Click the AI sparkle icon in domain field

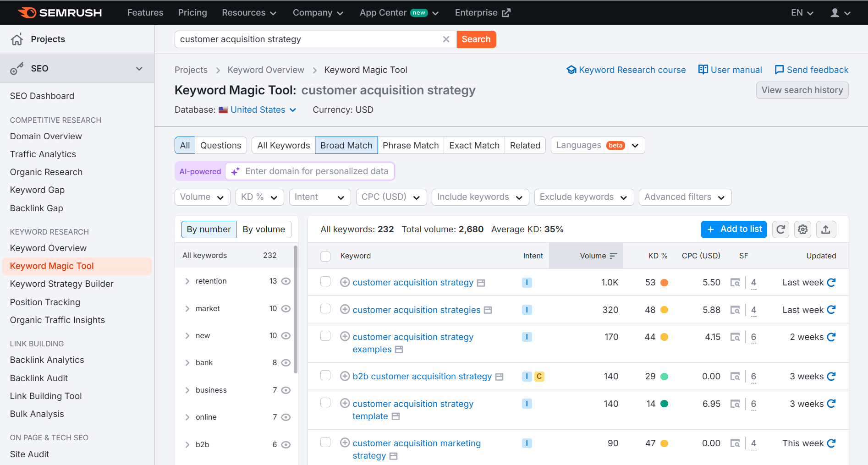click(x=236, y=171)
